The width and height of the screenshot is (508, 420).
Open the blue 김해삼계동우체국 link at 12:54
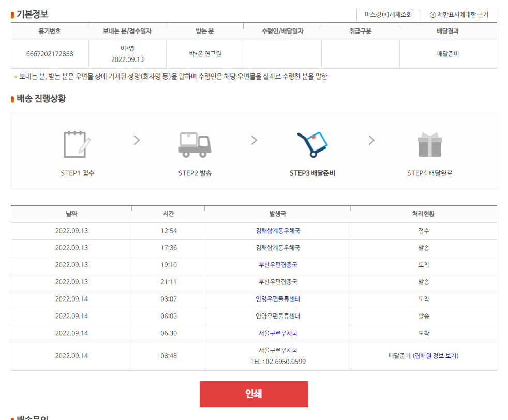[x=277, y=231]
